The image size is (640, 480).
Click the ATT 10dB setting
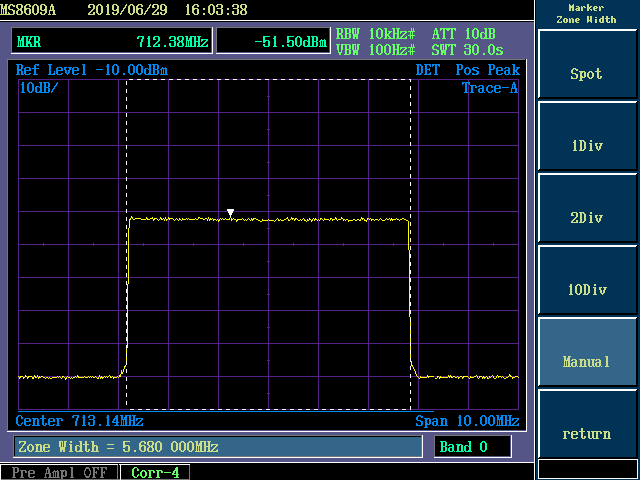pyautogui.click(x=464, y=34)
